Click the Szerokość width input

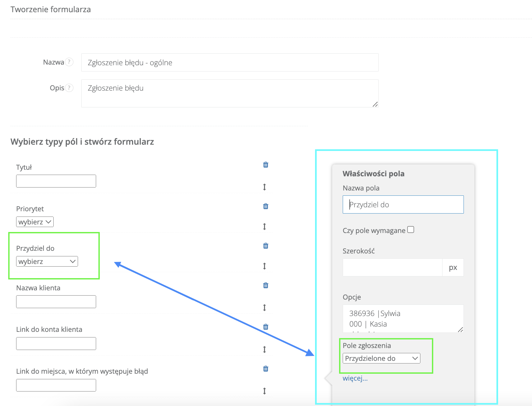[x=392, y=268]
